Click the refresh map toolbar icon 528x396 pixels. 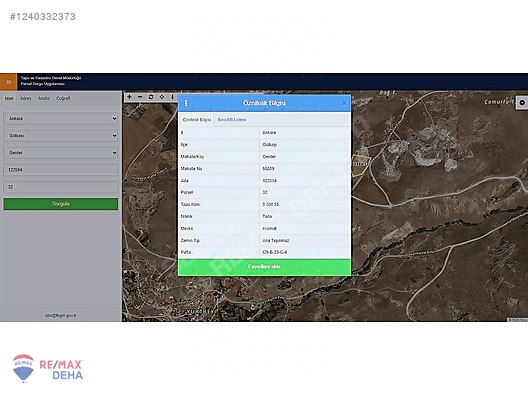point(151,97)
